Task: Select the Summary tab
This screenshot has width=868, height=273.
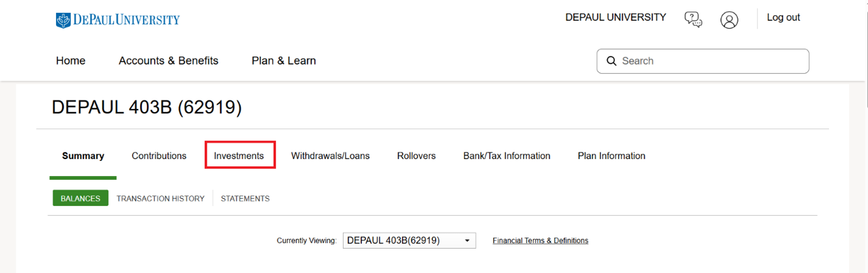Action: coord(83,156)
